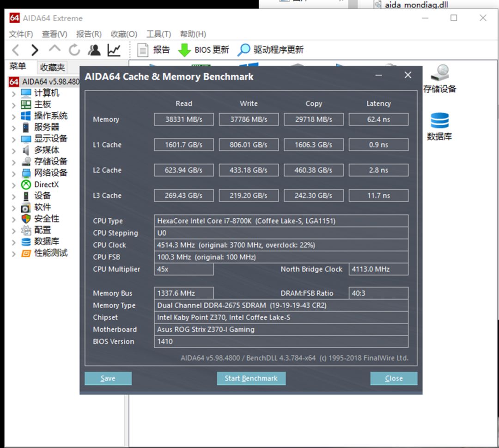Select the 配置 configuration tree icon
The width and height of the screenshot is (499, 448).
26,230
